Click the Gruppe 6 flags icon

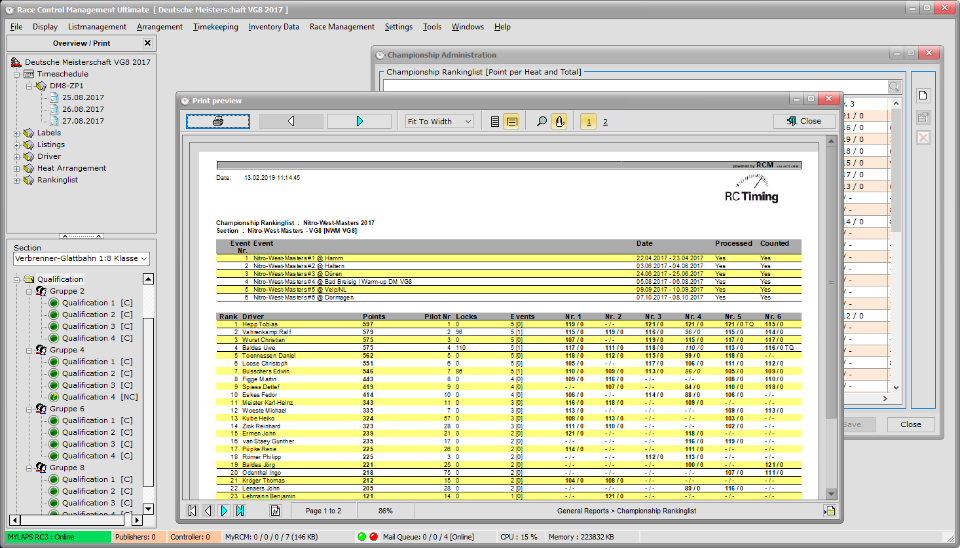click(41, 408)
